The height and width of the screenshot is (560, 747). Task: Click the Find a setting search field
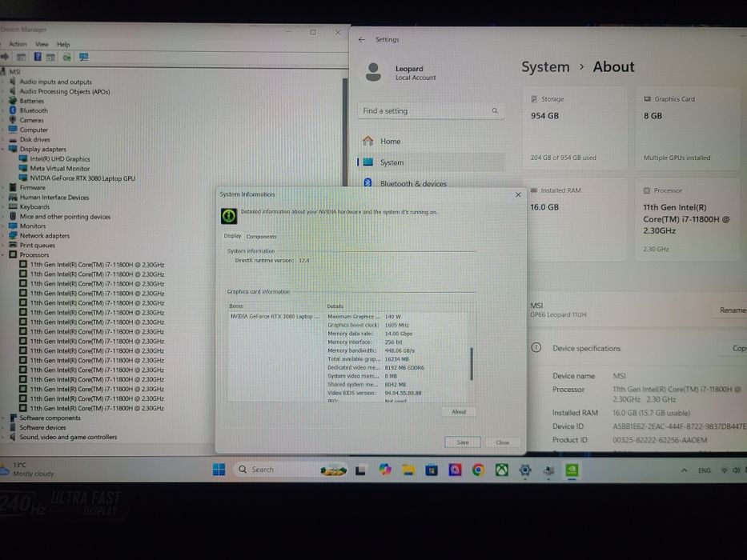pos(431,111)
